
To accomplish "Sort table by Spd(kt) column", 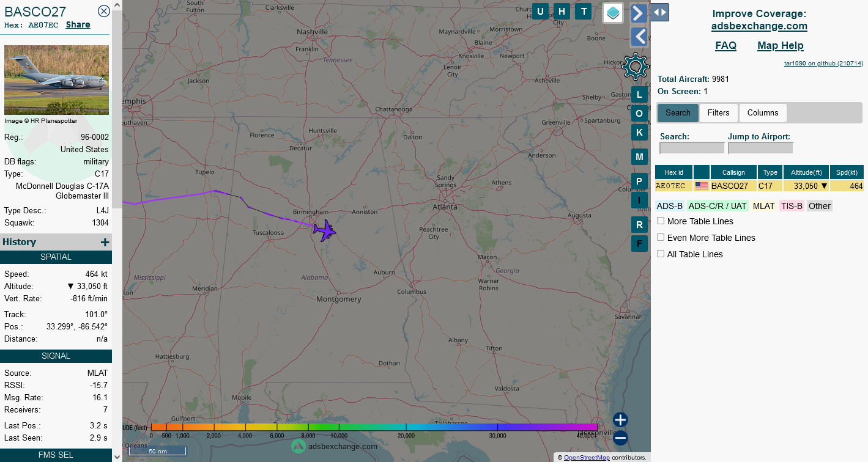I will (x=847, y=172).
